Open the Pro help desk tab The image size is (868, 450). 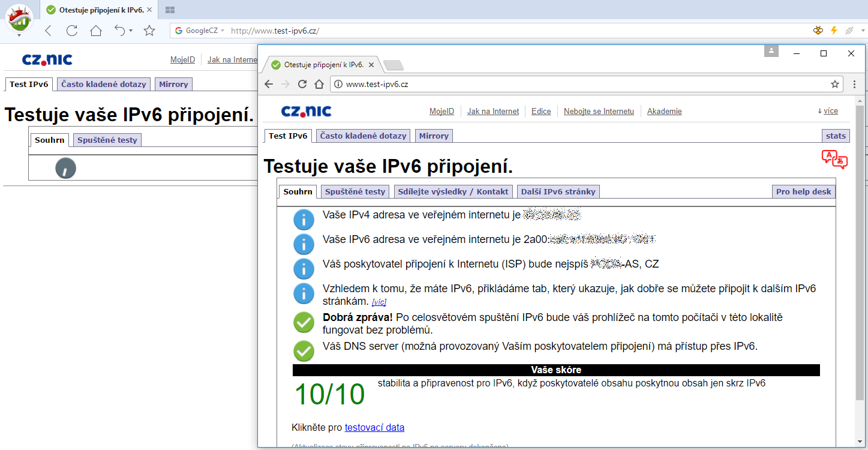tap(803, 191)
